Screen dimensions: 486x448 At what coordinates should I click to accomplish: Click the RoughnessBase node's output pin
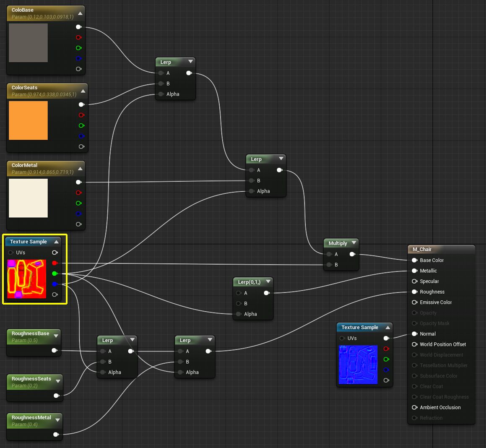tap(54, 350)
